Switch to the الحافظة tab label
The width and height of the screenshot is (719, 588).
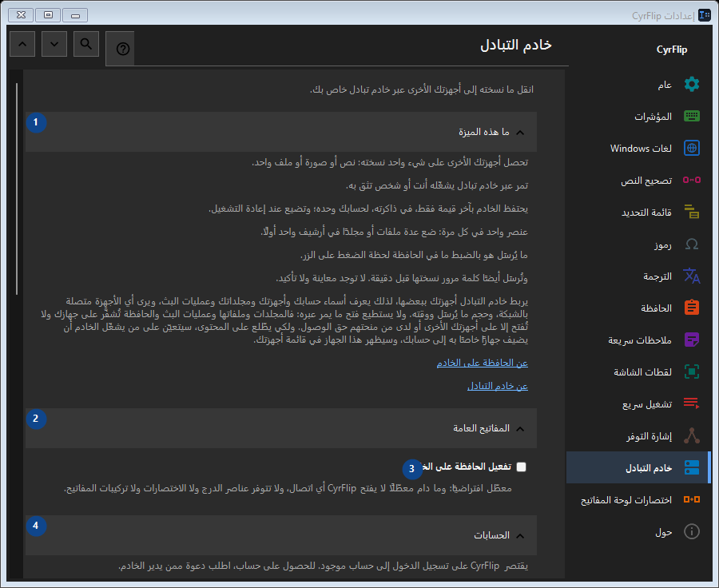pyautogui.click(x=656, y=308)
